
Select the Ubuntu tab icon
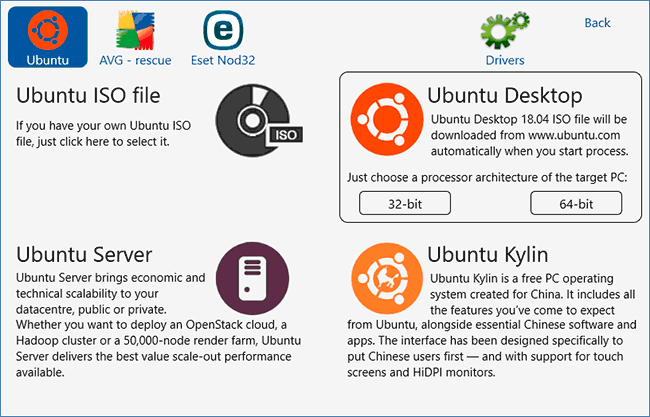(x=48, y=30)
